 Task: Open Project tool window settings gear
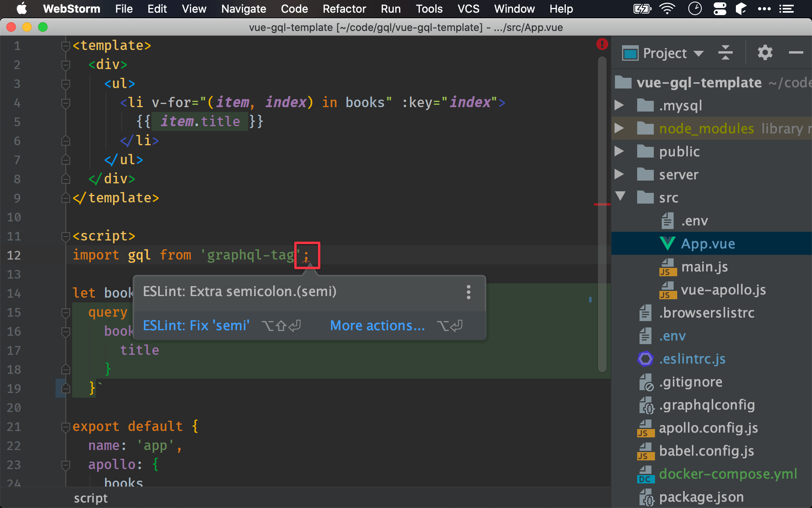pyautogui.click(x=765, y=53)
